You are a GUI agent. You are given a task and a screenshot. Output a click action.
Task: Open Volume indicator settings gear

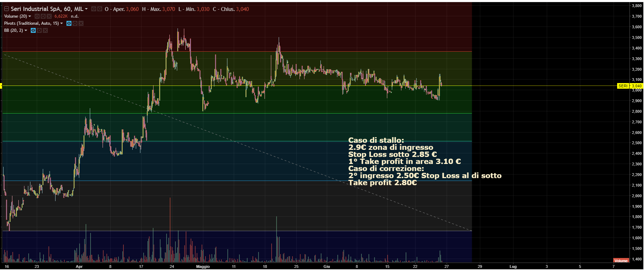point(43,16)
